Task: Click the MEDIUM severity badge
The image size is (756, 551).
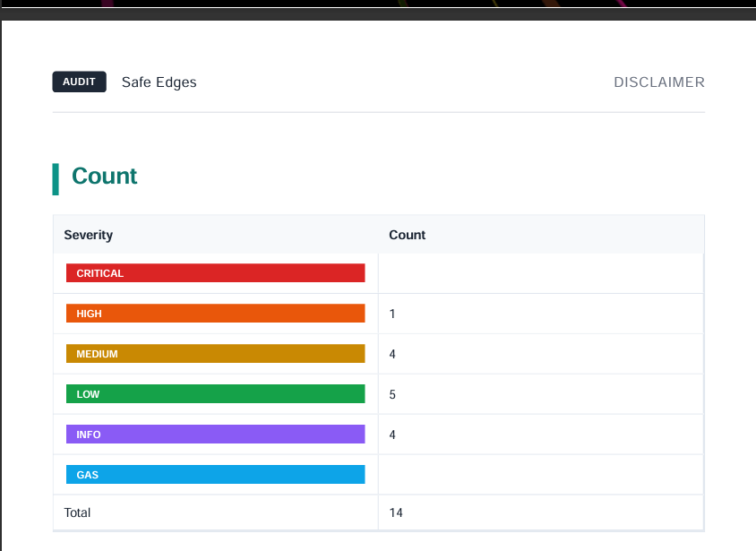Action: 216,353
